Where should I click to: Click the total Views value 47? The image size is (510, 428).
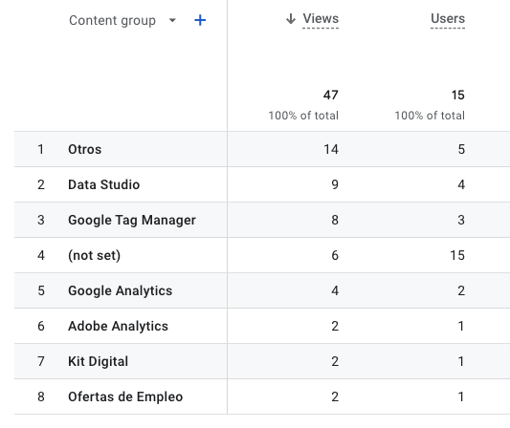[x=331, y=95]
